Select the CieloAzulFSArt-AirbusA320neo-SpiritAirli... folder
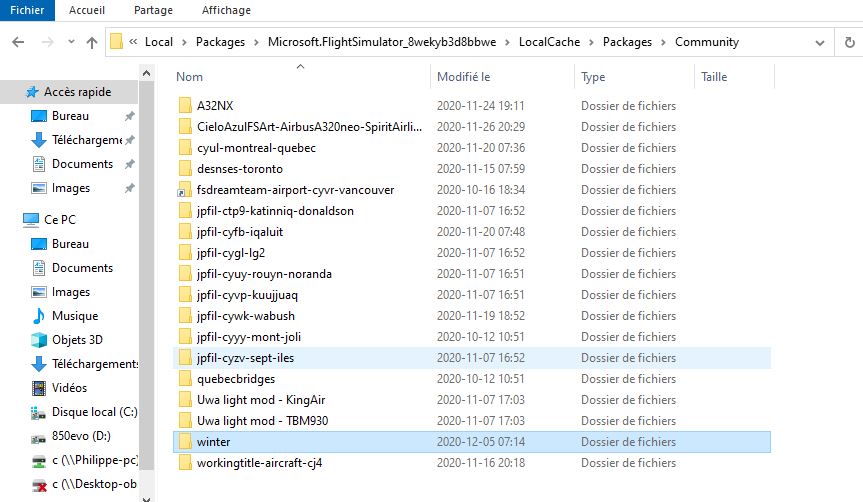 (309, 127)
